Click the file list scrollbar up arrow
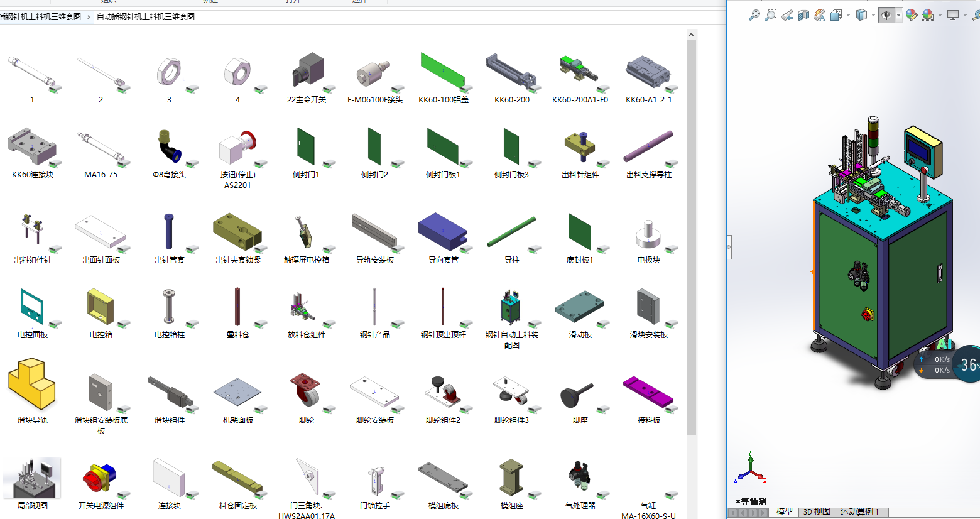This screenshot has width=980, height=519. (x=691, y=35)
